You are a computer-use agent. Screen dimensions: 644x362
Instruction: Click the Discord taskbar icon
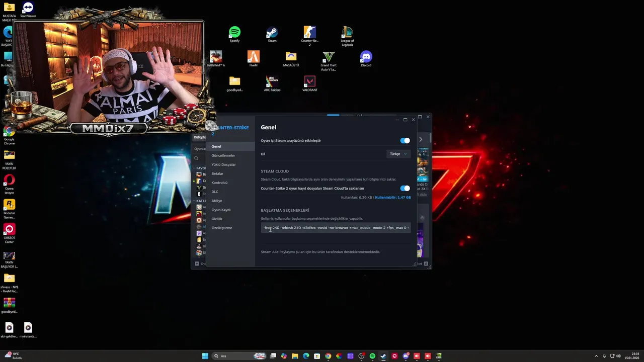pos(406,356)
